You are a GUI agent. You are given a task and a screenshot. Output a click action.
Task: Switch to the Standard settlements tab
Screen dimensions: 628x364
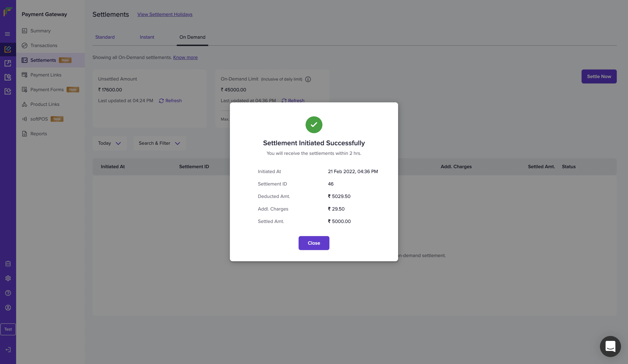pos(105,37)
